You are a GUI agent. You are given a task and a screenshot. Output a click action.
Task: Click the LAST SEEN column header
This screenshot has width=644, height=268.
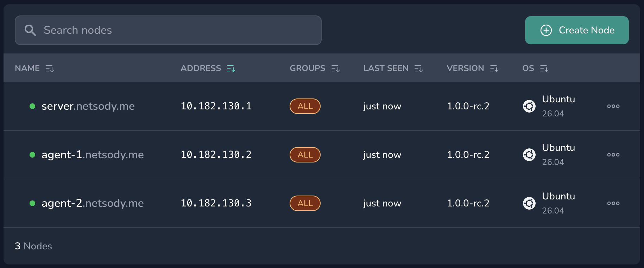coord(386,68)
